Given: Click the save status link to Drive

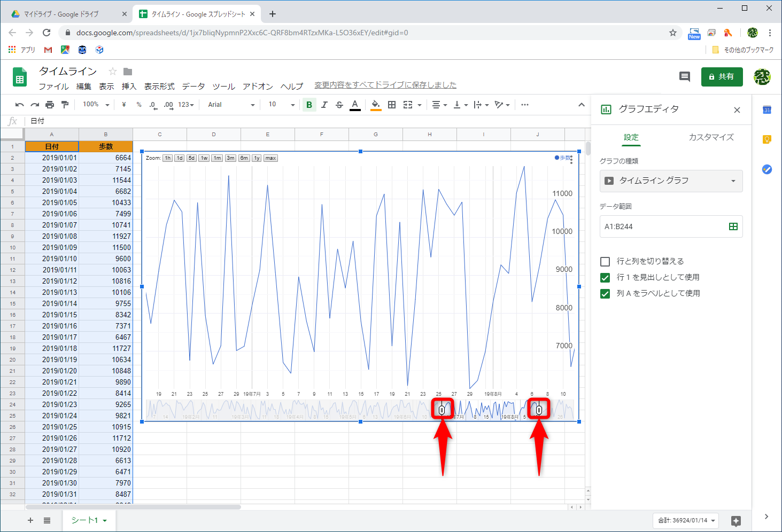Looking at the screenshot, I should [x=385, y=85].
